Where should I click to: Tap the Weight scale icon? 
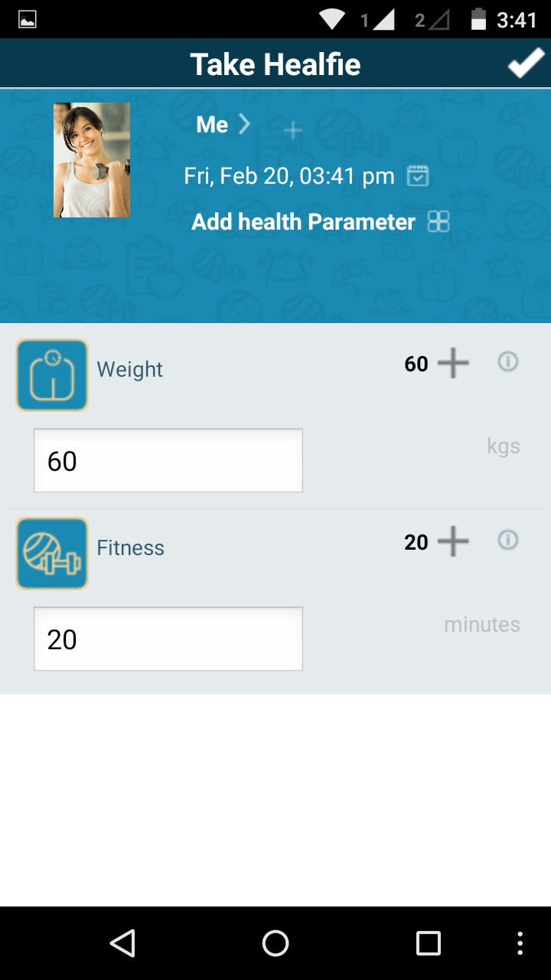52,375
